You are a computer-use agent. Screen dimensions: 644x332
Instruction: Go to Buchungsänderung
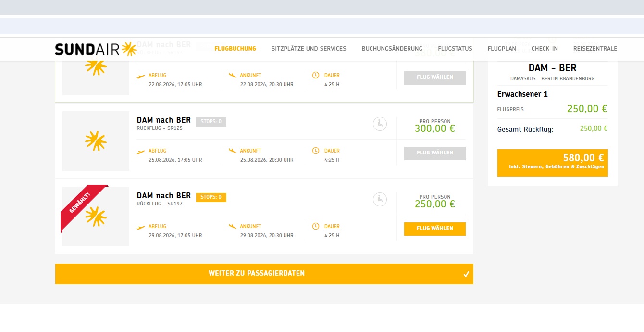pyautogui.click(x=392, y=49)
